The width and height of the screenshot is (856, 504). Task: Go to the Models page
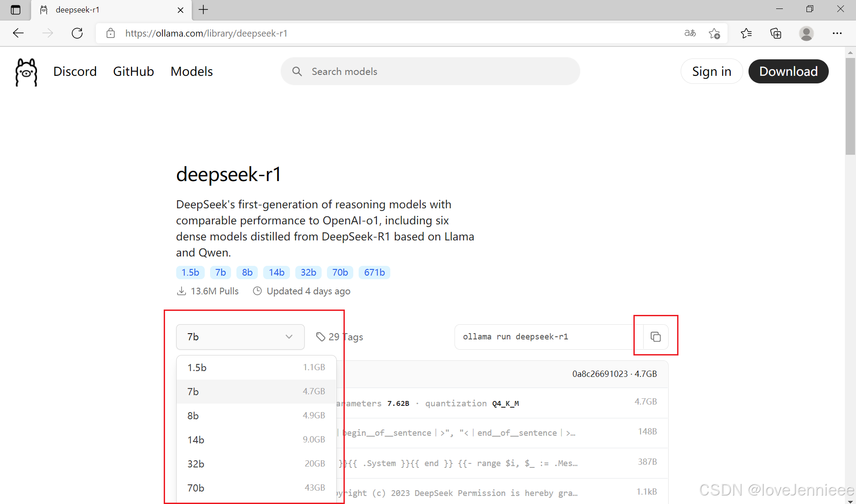(192, 71)
